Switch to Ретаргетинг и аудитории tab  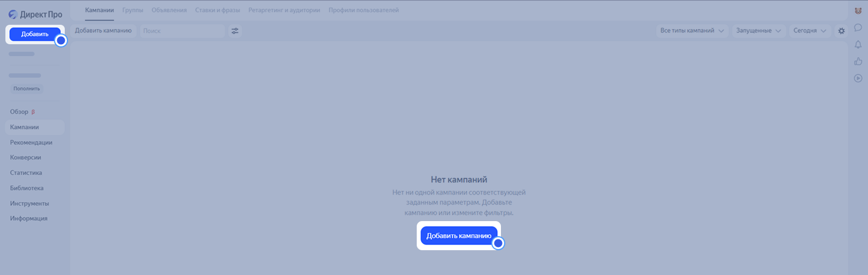pyautogui.click(x=284, y=10)
